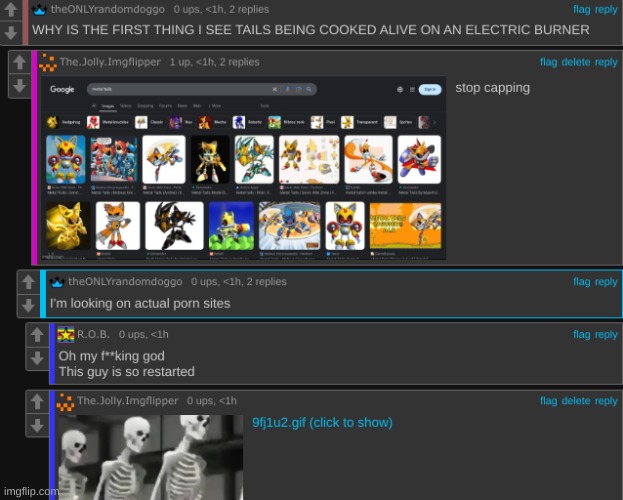Downvote the skeleton gif comment

point(37,425)
